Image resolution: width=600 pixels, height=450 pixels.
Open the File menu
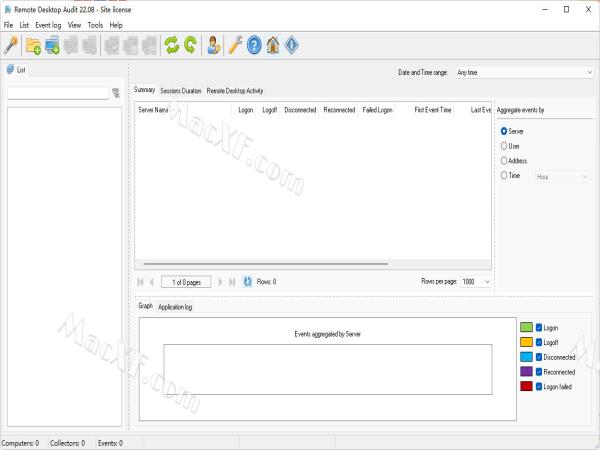coord(8,25)
